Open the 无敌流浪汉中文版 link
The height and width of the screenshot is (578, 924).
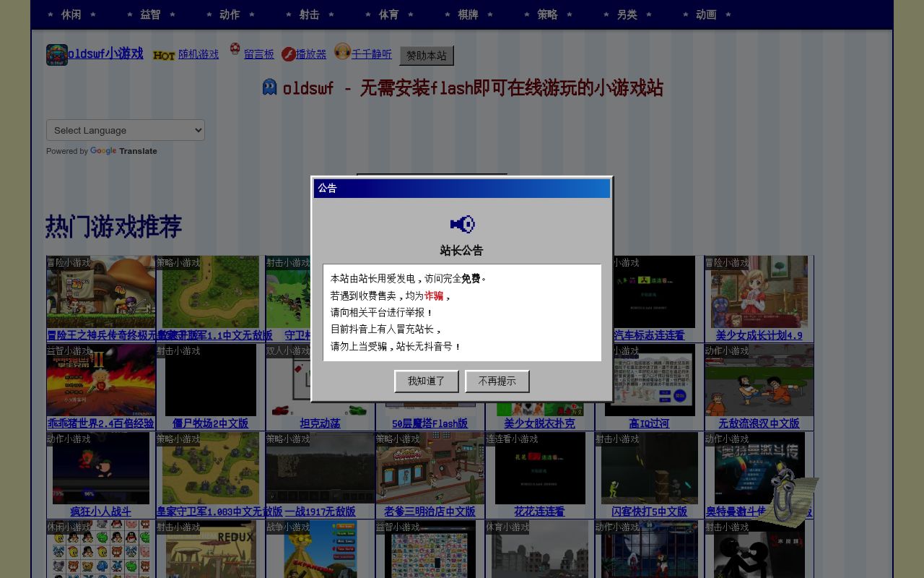[759, 423]
